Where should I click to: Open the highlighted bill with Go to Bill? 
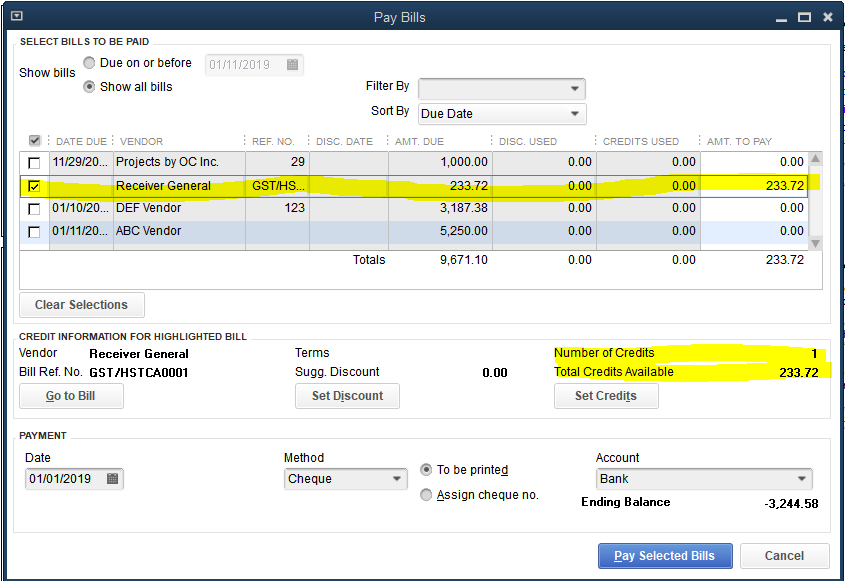71,396
